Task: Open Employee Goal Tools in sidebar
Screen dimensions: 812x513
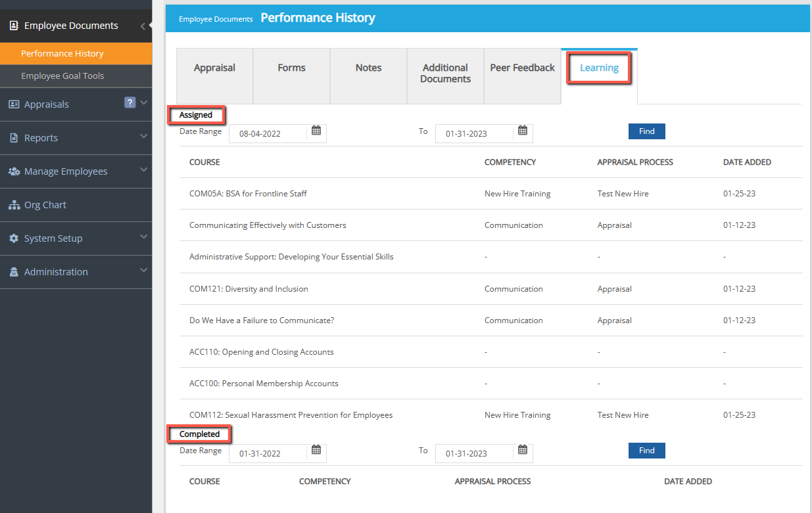Action: (x=76, y=76)
